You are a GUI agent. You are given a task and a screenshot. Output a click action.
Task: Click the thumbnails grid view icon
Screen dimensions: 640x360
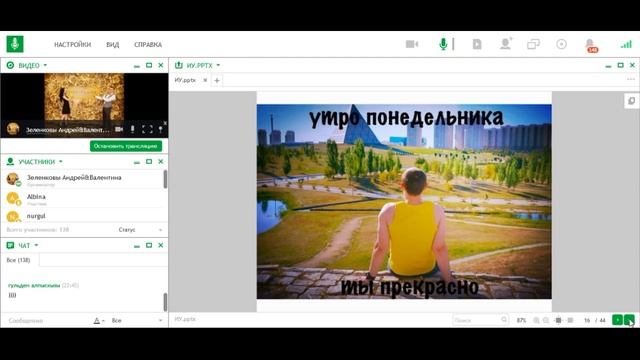tap(571, 320)
